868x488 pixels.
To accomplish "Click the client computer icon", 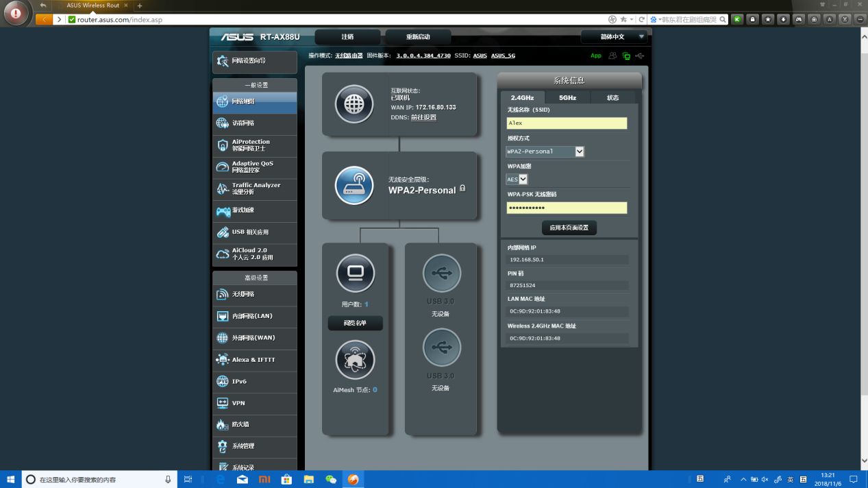I will point(355,273).
